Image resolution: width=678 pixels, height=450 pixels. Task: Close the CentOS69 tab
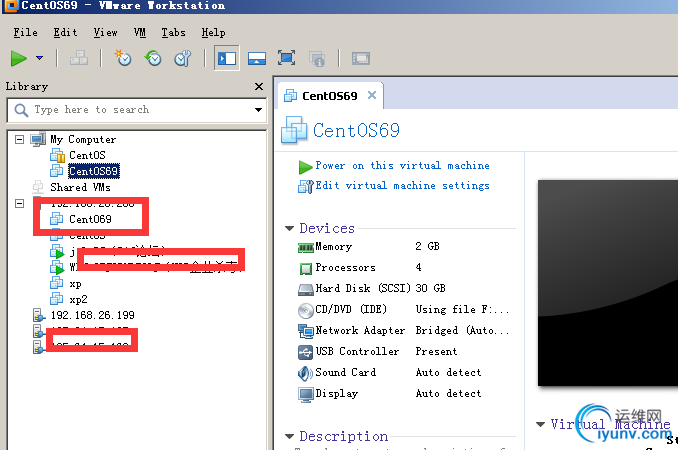[372, 95]
